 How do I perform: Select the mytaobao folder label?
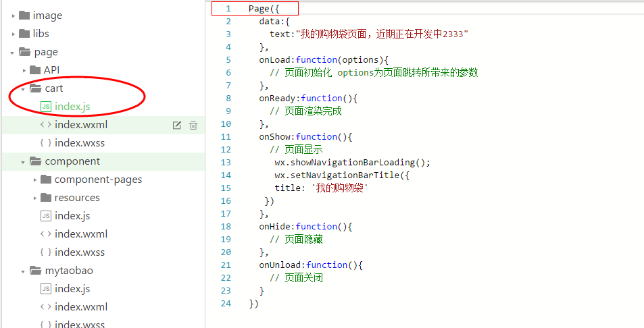69,271
